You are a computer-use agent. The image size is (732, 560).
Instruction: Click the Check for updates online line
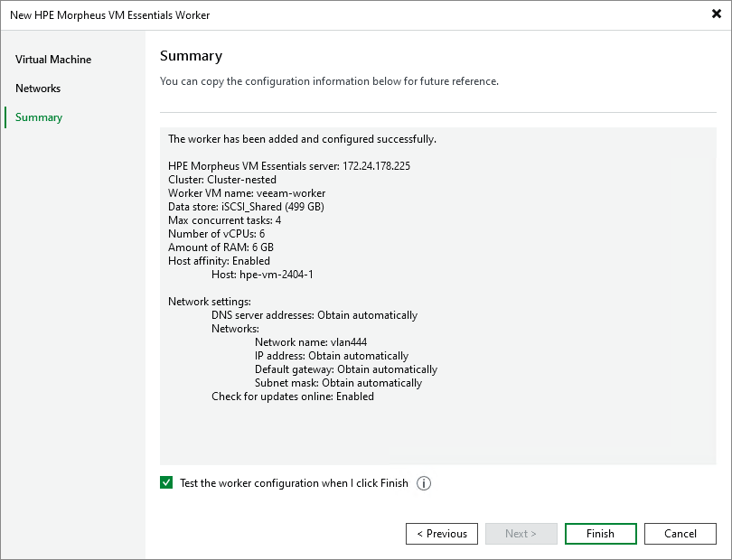coord(293,397)
